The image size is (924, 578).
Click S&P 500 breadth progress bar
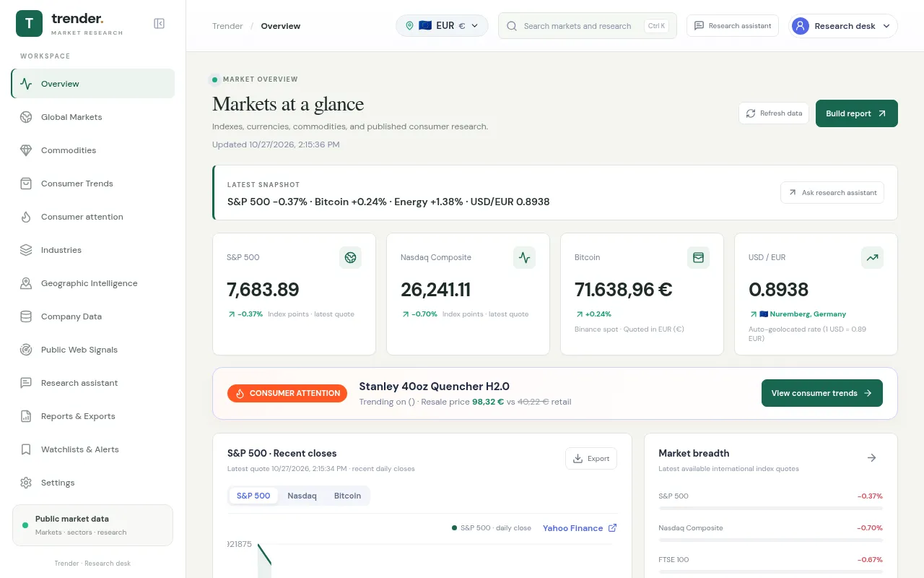(770, 509)
